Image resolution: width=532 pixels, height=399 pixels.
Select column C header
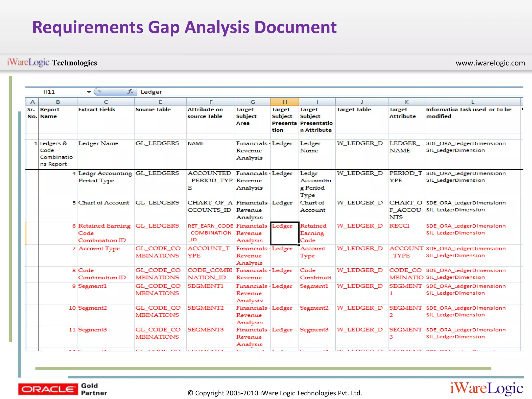[106, 102]
